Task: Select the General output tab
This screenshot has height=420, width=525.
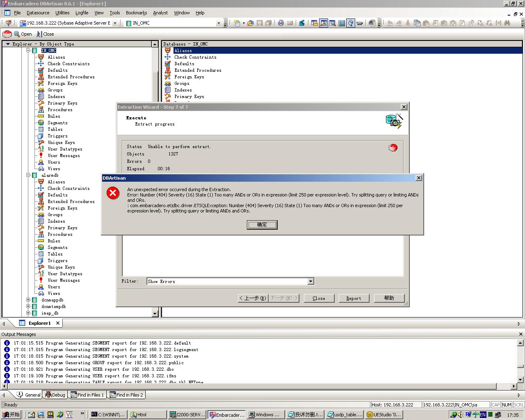Action: [x=28, y=395]
